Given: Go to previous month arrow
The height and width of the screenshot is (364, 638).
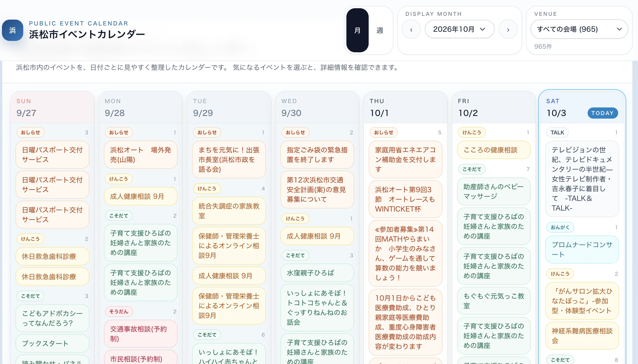Looking at the screenshot, I should click(x=411, y=30).
